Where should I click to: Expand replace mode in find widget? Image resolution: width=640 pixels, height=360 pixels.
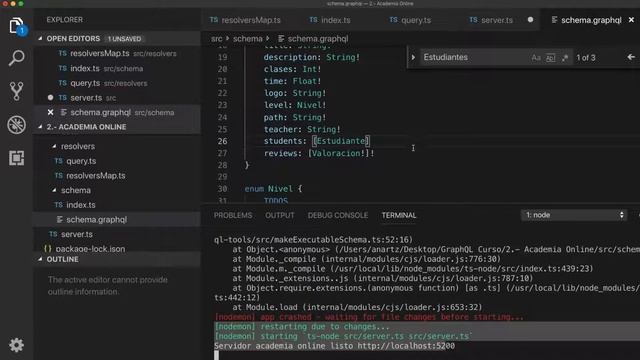click(x=413, y=57)
